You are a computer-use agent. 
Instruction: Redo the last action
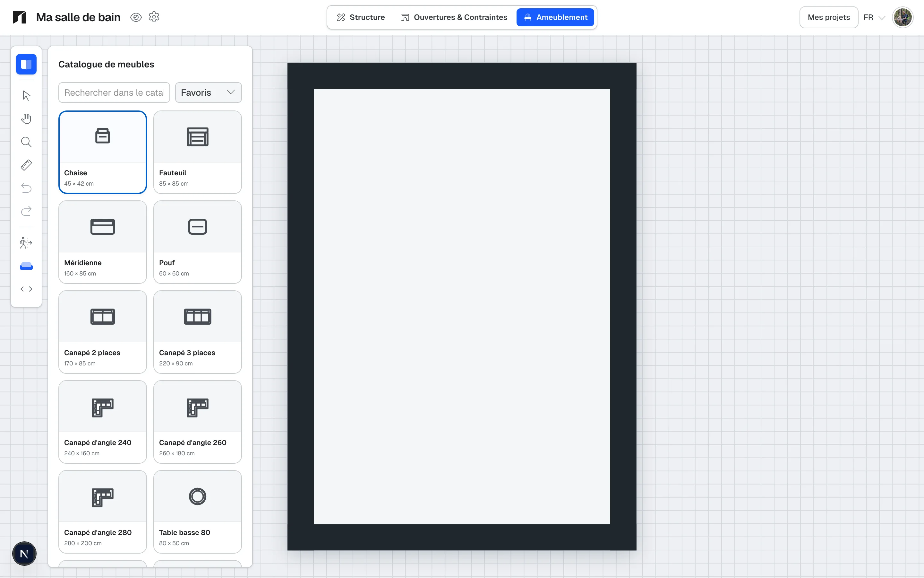click(26, 211)
